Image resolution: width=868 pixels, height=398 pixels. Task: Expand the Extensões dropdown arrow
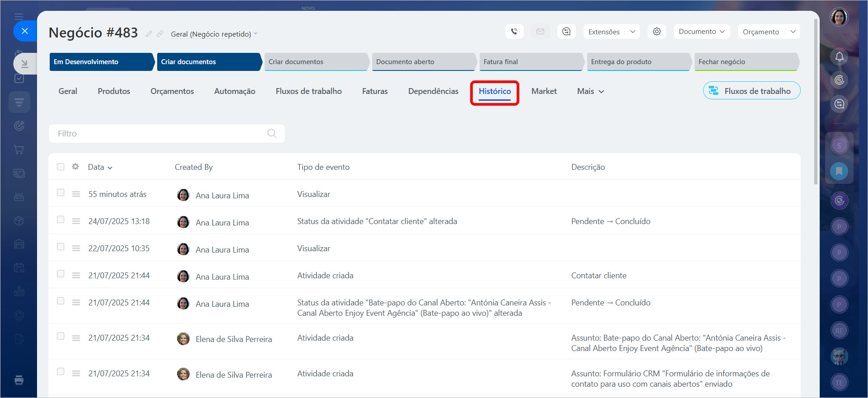[633, 32]
